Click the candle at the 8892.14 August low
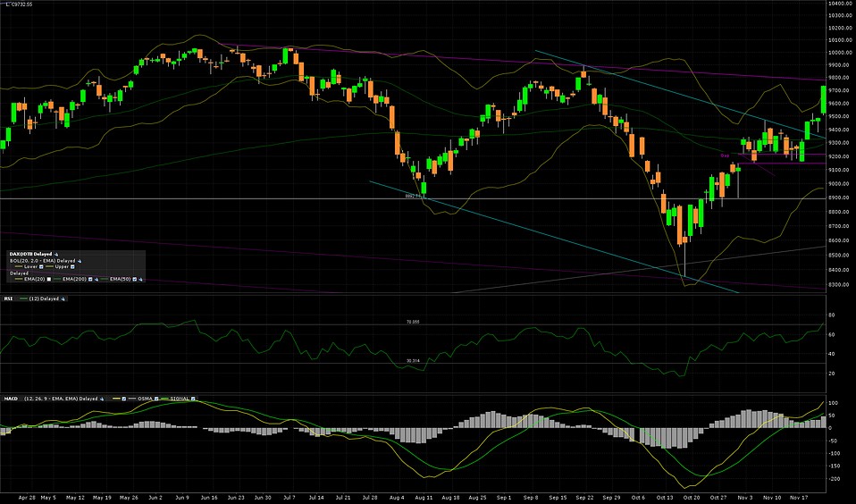This screenshot has height=504, width=856. tap(424, 187)
